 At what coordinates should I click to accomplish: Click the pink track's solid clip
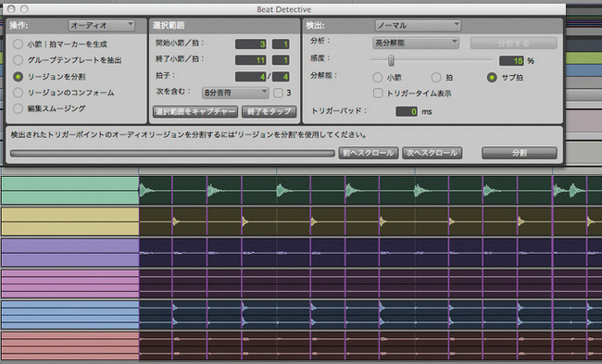[x=70, y=283]
